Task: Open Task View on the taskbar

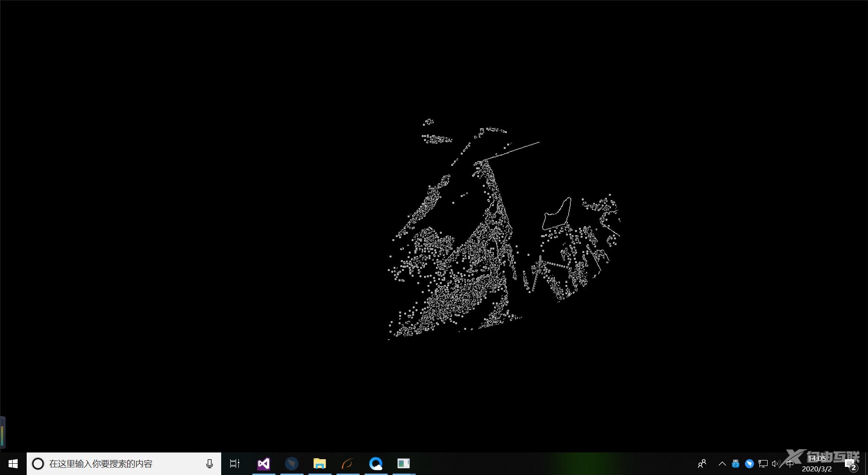Action: (235, 464)
